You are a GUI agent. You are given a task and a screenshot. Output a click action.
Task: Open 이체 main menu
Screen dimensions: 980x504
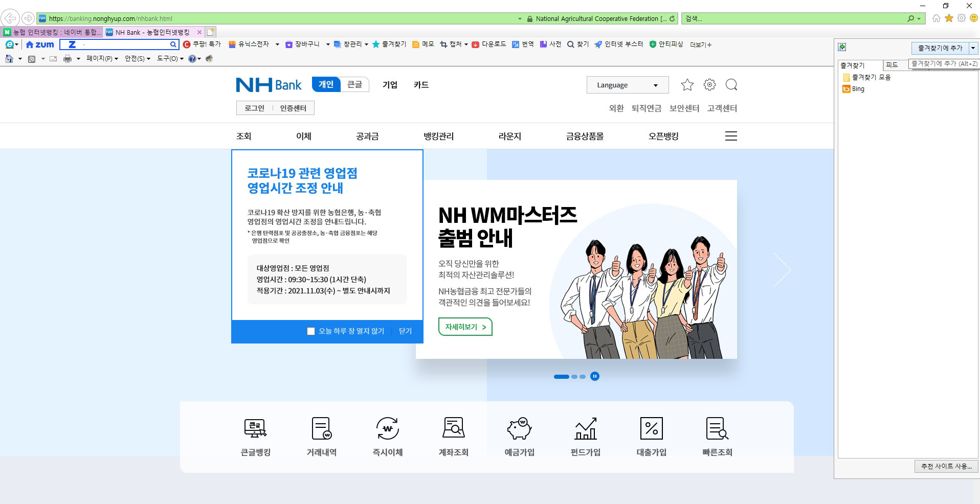[304, 136]
